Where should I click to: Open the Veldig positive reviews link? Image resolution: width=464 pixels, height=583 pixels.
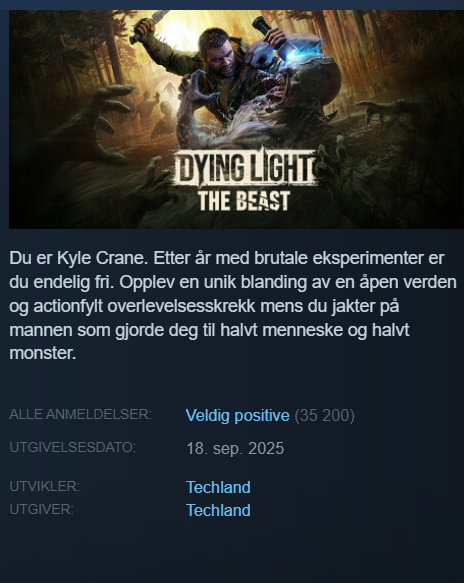coord(238,416)
